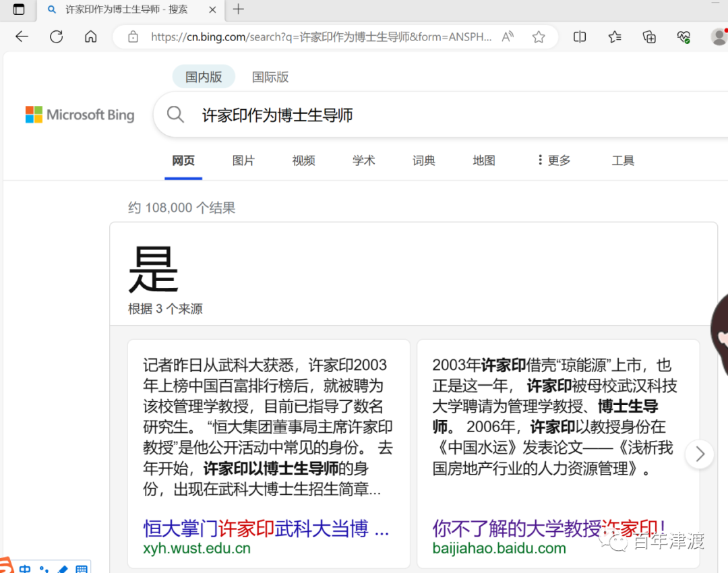Open browser essentials heart icon

tap(684, 37)
